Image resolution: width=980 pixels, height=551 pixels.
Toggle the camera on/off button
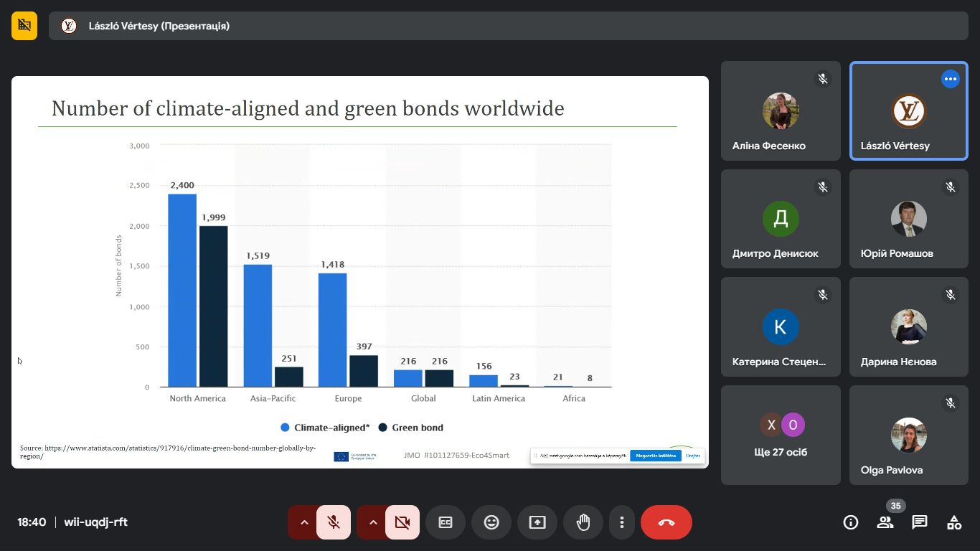402,522
